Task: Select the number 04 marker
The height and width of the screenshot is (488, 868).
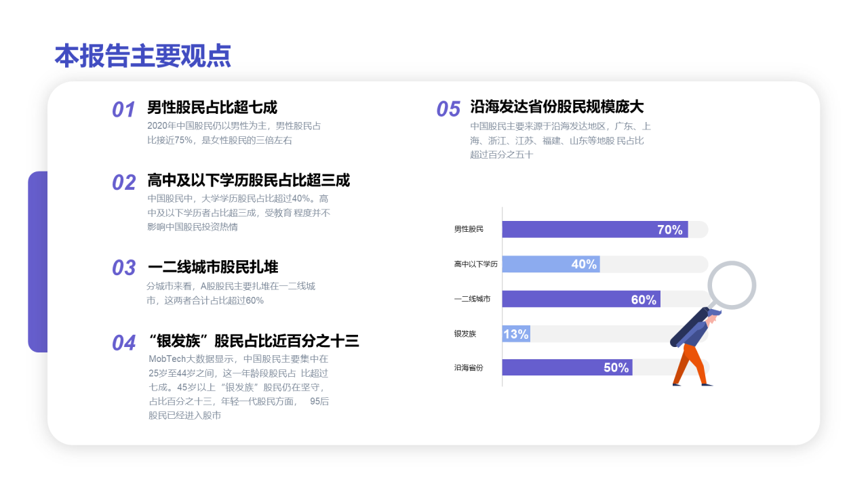Action: click(x=124, y=343)
